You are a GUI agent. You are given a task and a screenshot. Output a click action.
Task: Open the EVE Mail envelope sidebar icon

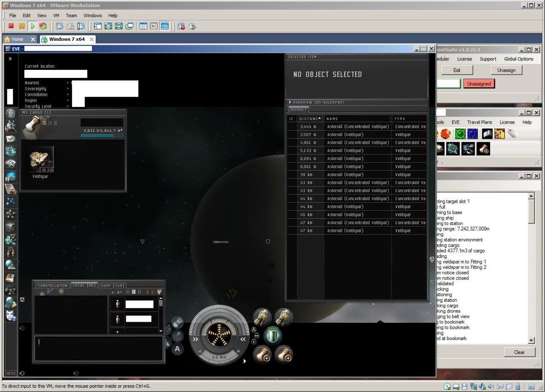[11, 139]
